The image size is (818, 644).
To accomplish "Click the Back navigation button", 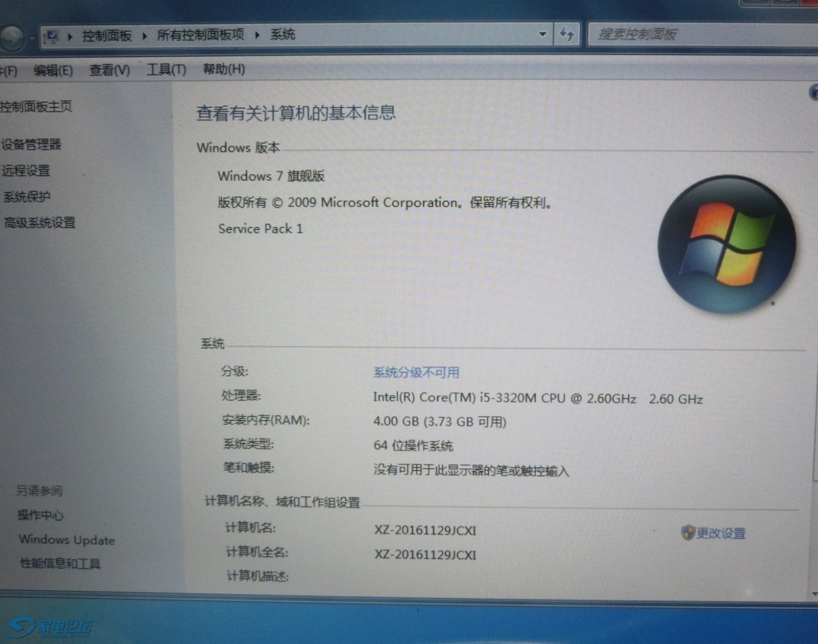I will [11, 38].
